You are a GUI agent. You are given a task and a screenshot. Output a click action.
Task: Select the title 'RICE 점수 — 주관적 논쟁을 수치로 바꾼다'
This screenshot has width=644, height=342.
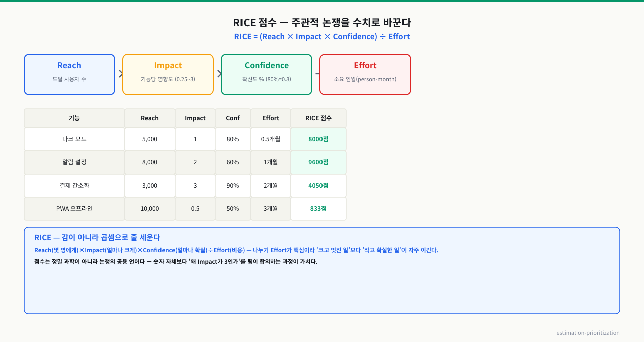click(322, 23)
